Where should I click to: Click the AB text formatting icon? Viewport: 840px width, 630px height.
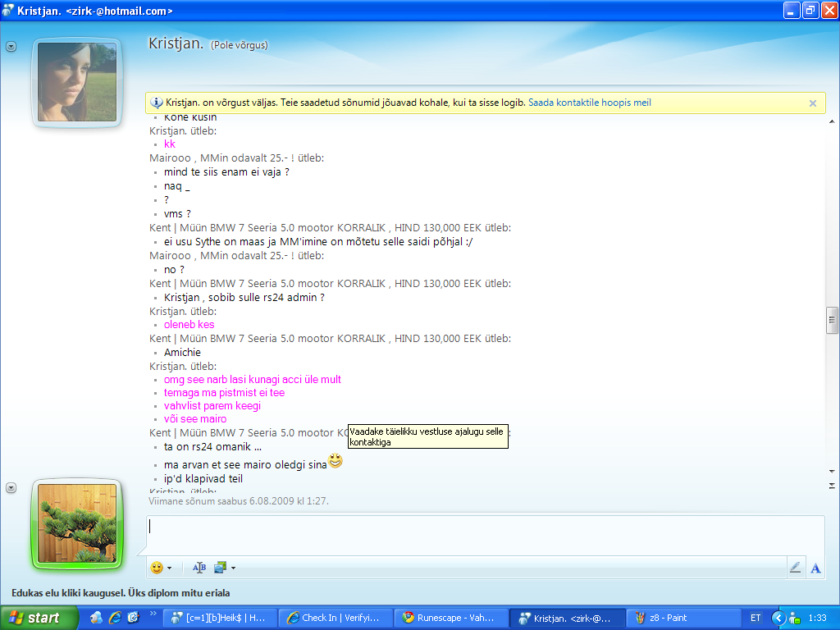point(199,568)
